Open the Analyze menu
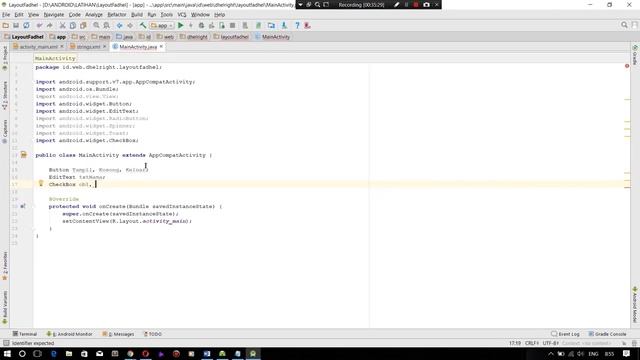640x360 pixels. point(93,15)
